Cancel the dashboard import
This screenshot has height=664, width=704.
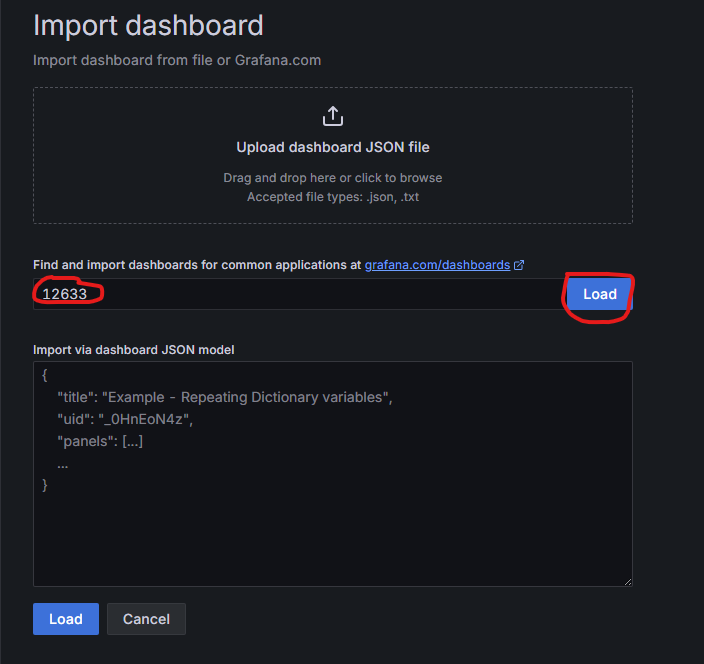point(146,619)
